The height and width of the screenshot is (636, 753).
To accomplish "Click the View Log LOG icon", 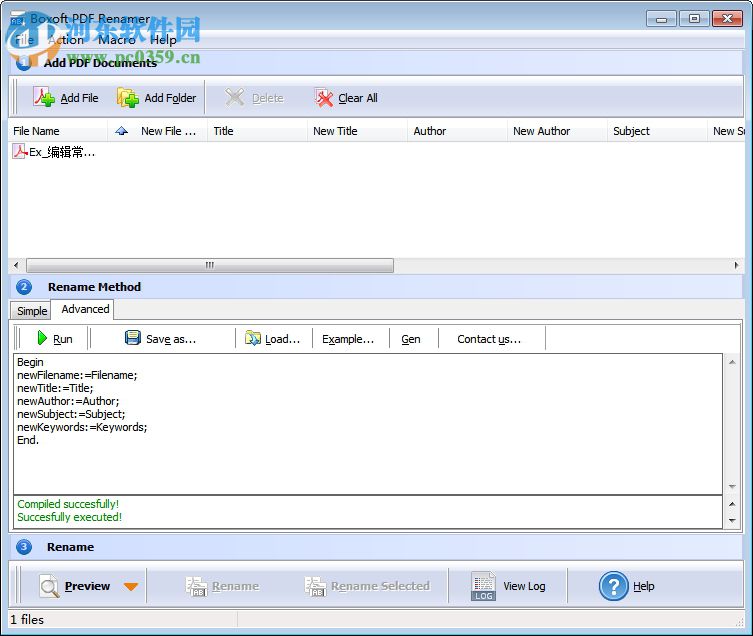I will [483, 586].
